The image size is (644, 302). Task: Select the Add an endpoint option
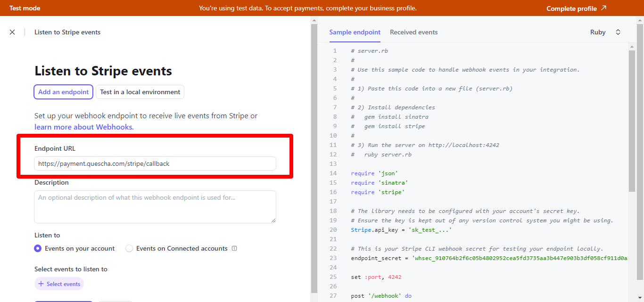pyautogui.click(x=63, y=92)
